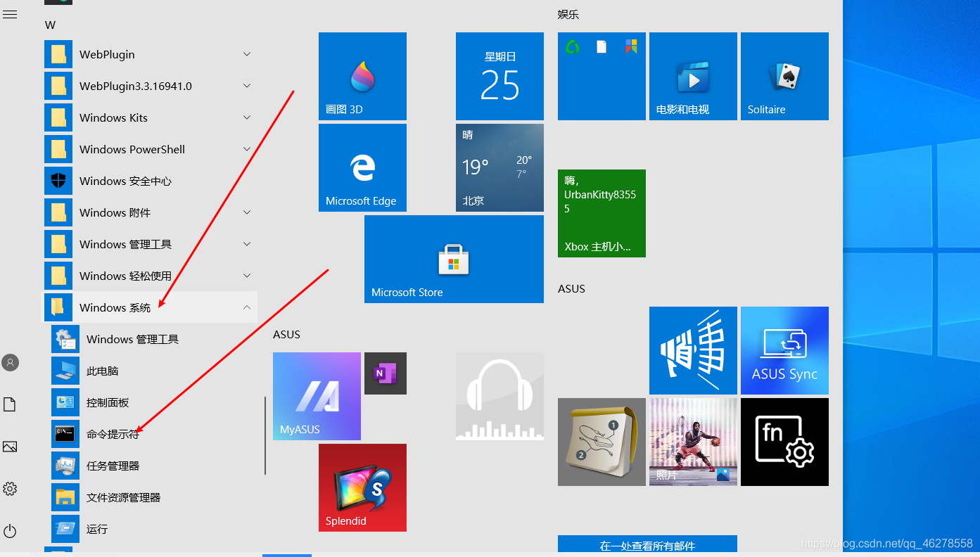The height and width of the screenshot is (557, 980).
Task: Open the fn keyboard settings tile
Action: pyautogui.click(x=784, y=442)
